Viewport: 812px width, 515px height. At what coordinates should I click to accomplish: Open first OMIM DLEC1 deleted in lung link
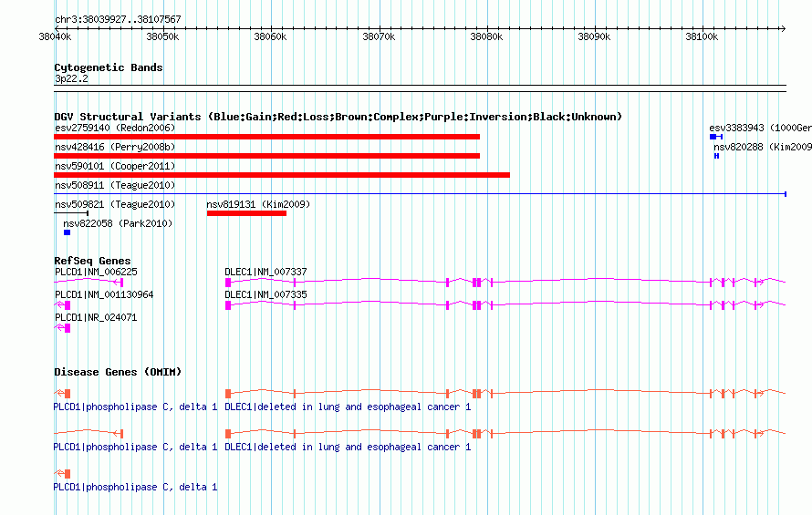[348, 407]
